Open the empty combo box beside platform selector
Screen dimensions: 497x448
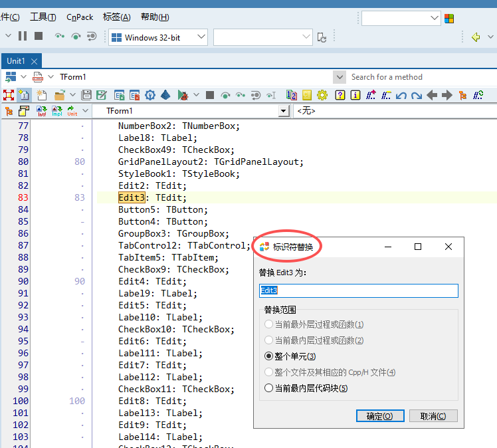(x=262, y=37)
